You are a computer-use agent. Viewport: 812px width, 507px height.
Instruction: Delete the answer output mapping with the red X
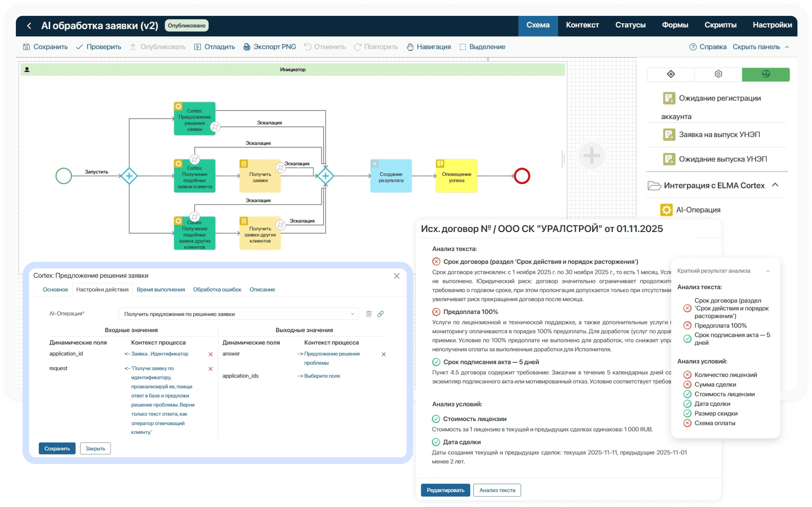(384, 354)
